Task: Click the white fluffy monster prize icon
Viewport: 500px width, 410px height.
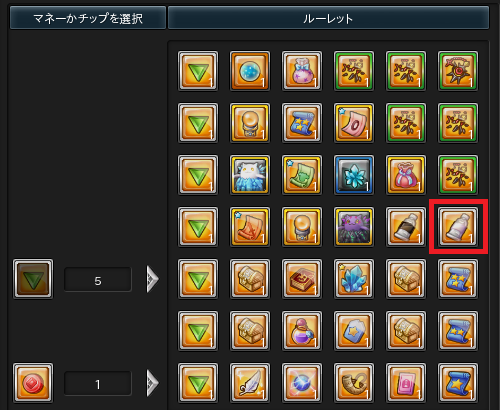Action: pos(250,175)
